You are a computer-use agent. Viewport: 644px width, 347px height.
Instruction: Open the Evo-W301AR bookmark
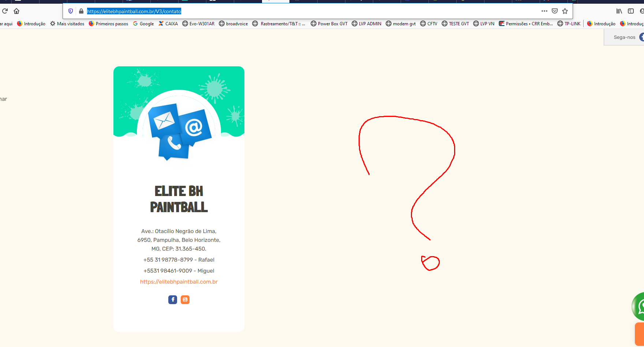point(198,23)
